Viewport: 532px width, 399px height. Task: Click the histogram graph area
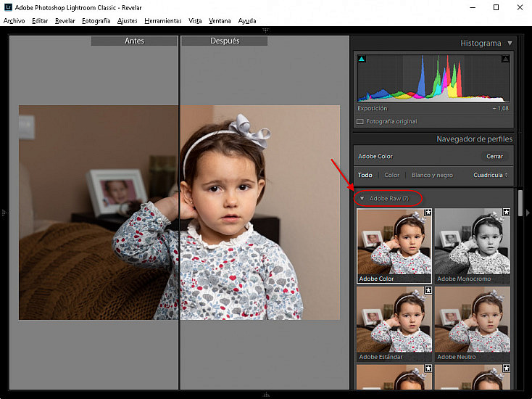433,78
